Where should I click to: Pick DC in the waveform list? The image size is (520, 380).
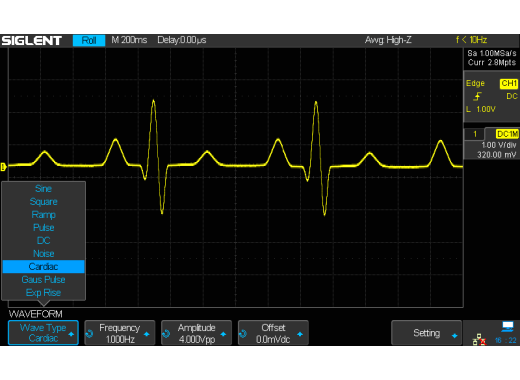[x=43, y=241]
